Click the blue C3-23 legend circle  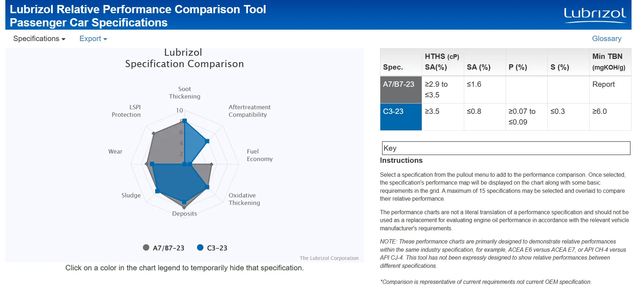[200, 247]
